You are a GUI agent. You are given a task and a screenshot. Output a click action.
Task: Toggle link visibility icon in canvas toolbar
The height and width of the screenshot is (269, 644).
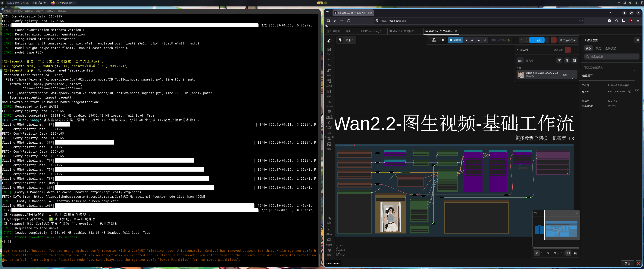(x=575, y=253)
